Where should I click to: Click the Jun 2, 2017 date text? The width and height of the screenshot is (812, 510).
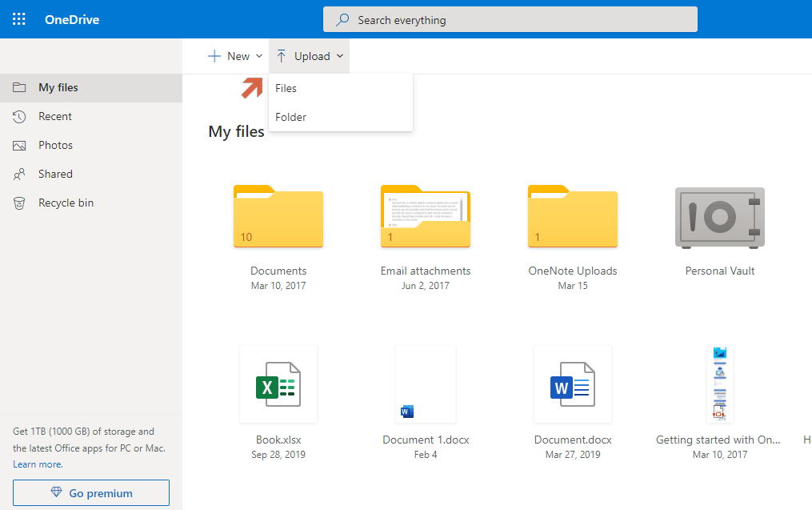coord(426,286)
